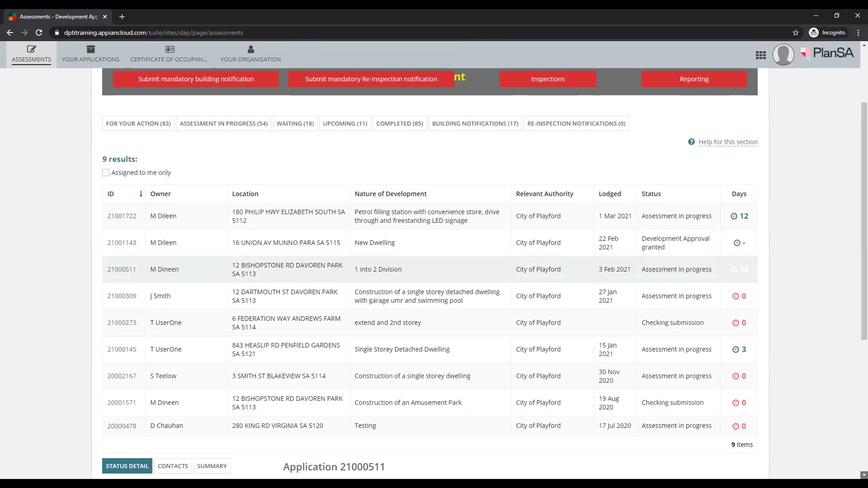The width and height of the screenshot is (868, 488).
Task: Click the Reporting button
Action: tap(694, 79)
